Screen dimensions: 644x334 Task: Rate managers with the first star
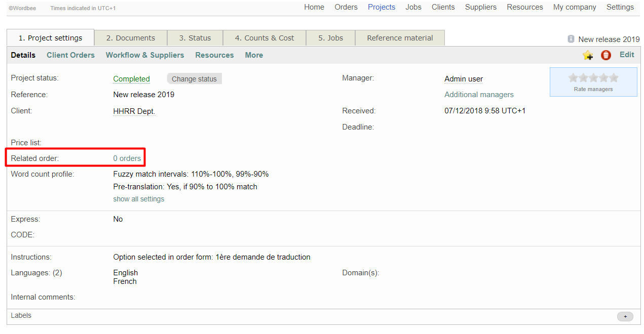coord(573,78)
